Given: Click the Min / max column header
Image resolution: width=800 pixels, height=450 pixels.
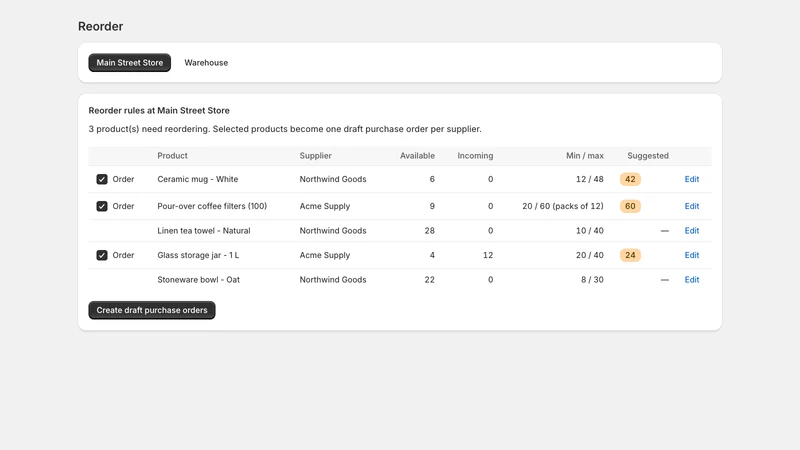Looking at the screenshot, I should [x=585, y=156].
